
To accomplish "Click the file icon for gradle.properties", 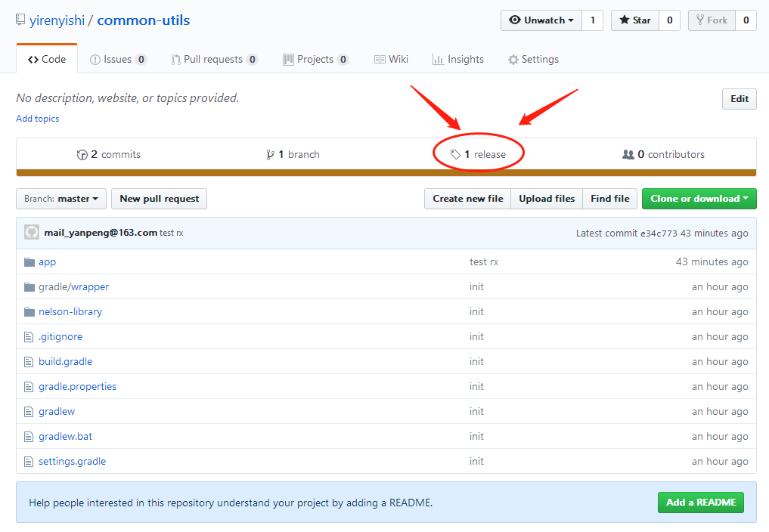I will tap(29, 387).
